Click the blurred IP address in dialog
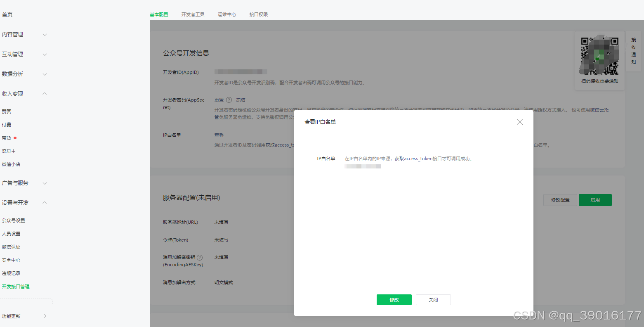Viewport: 644px width, 327px height. tap(363, 166)
